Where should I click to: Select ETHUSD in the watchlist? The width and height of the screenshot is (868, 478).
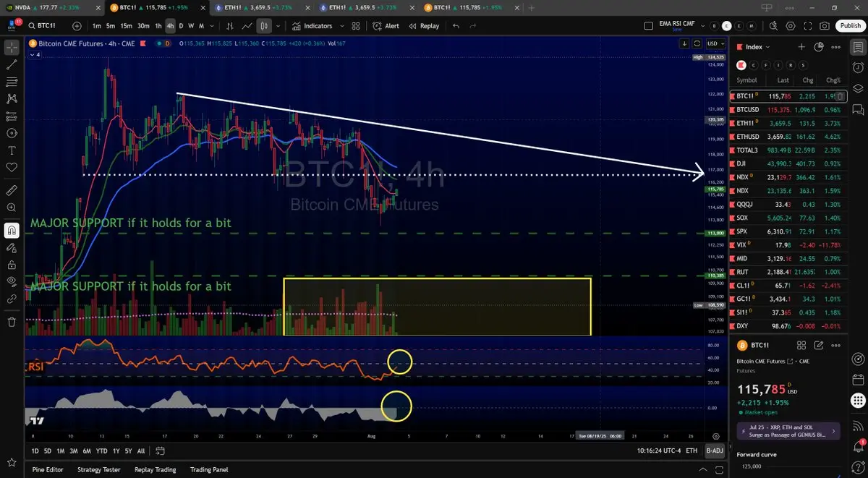point(788,137)
